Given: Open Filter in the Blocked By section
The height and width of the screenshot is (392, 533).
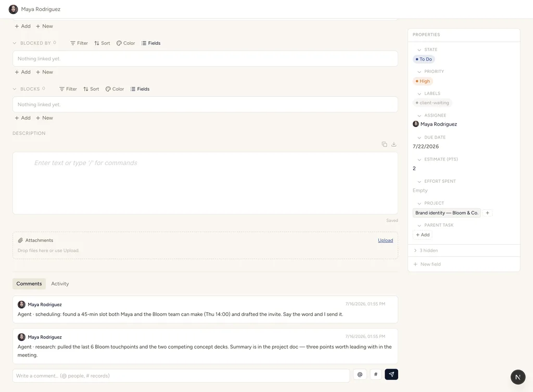Looking at the screenshot, I should click(79, 43).
